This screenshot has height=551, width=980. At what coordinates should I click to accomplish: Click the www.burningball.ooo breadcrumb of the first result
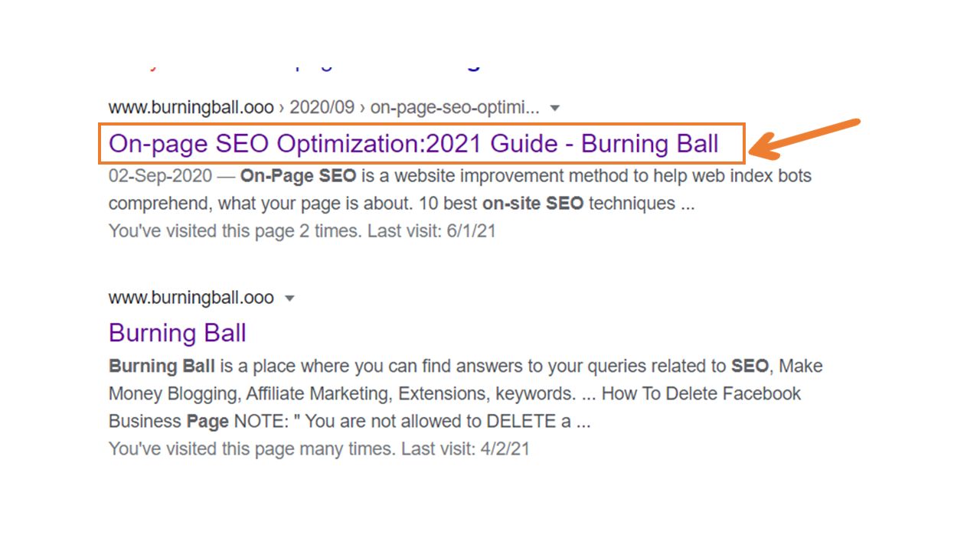tap(190, 108)
